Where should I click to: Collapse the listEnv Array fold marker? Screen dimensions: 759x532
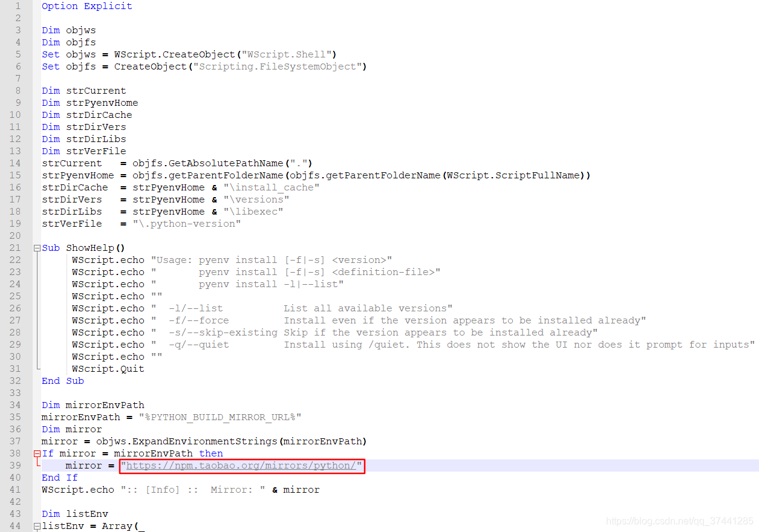pos(37,526)
